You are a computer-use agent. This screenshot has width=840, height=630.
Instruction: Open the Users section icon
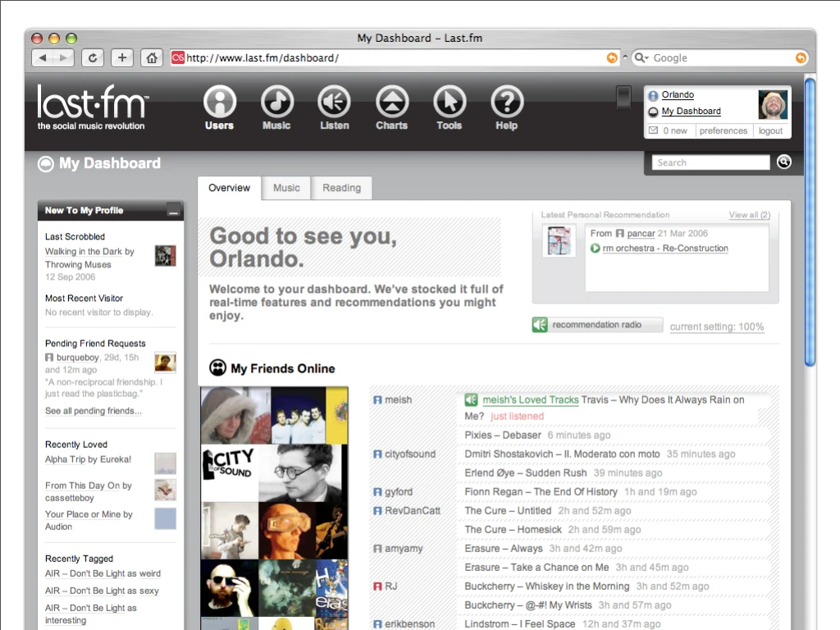(x=220, y=102)
